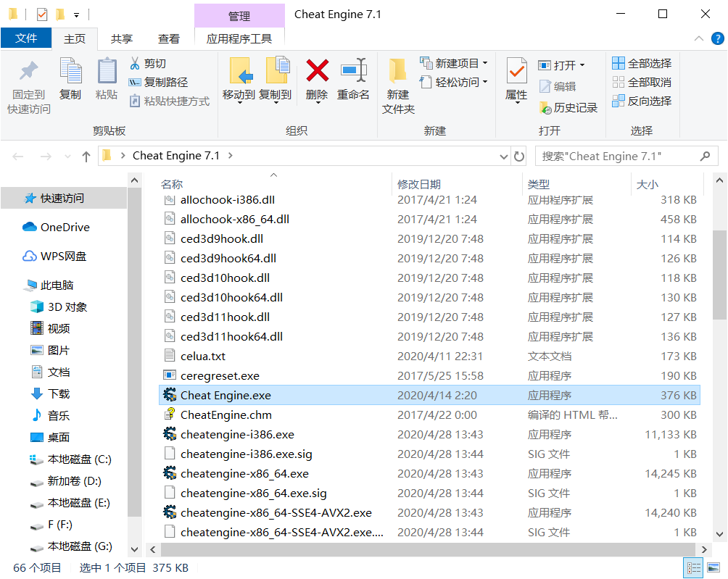728x579 pixels.
Task: Switch to the Share (共享) tab
Action: click(x=122, y=39)
